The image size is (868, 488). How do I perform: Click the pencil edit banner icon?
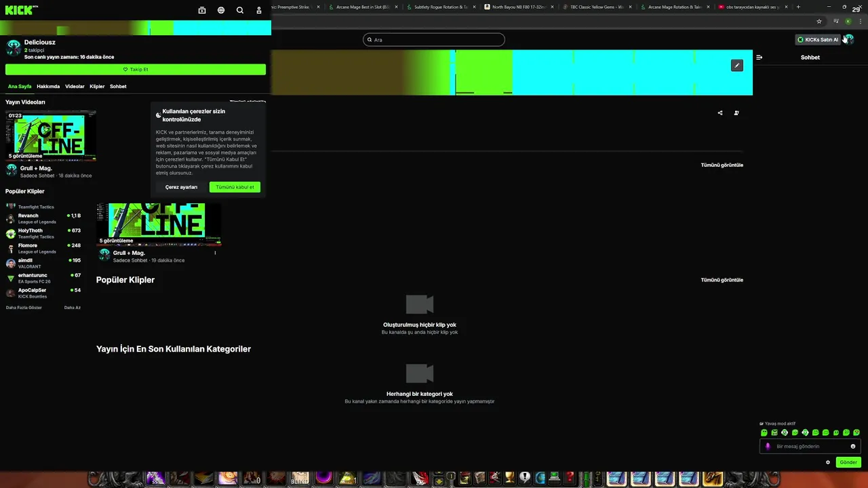737,65
